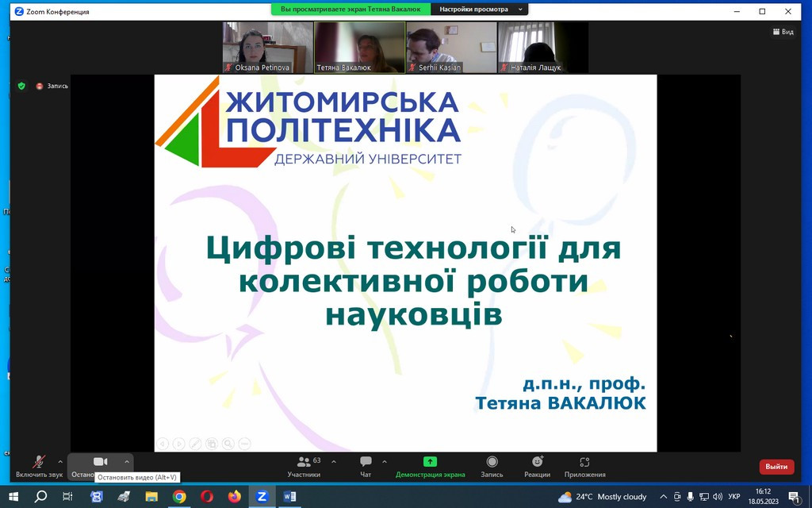Open network icon in system tray
This screenshot has height=508, width=812.
[x=704, y=497]
